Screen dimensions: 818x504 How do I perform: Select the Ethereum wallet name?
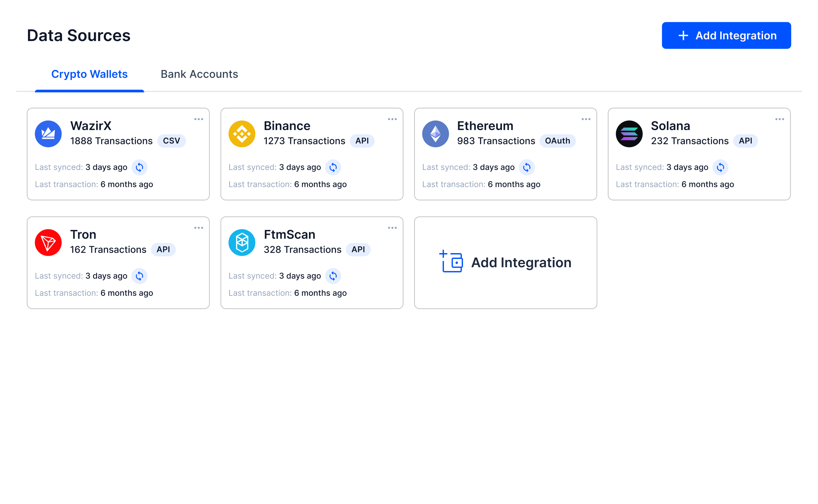tap(485, 126)
